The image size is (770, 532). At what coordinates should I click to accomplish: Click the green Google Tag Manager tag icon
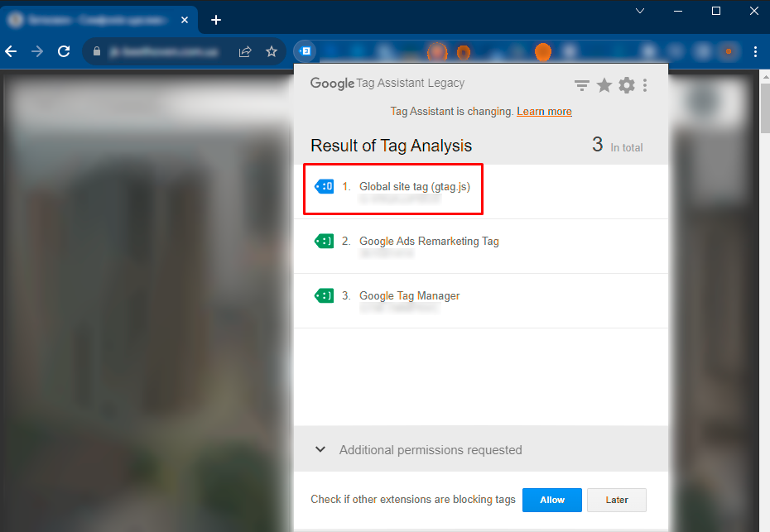click(x=324, y=295)
